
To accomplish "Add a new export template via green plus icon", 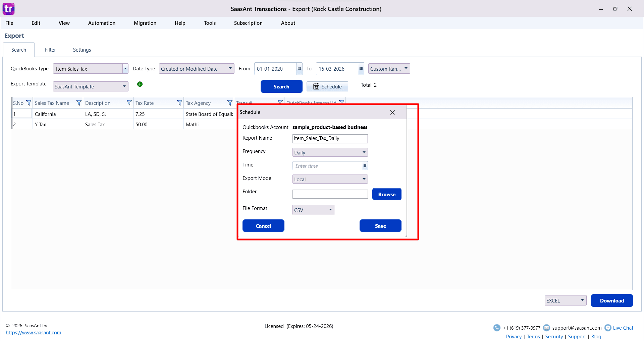I will (140, 84).
